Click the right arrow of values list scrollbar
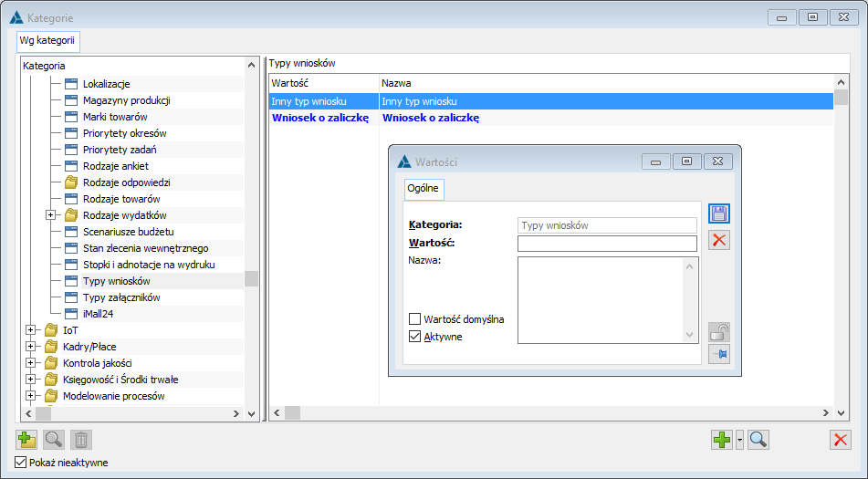 pos(825,412)
